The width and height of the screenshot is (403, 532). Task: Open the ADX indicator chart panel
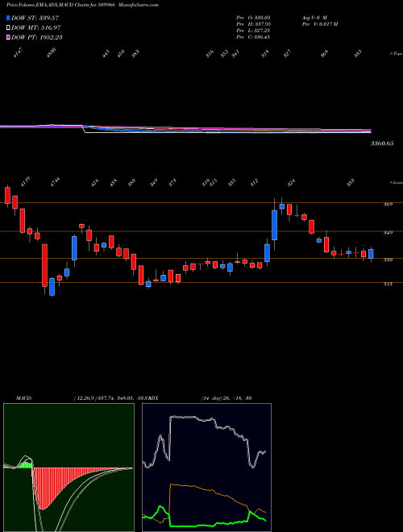point(206,468)
